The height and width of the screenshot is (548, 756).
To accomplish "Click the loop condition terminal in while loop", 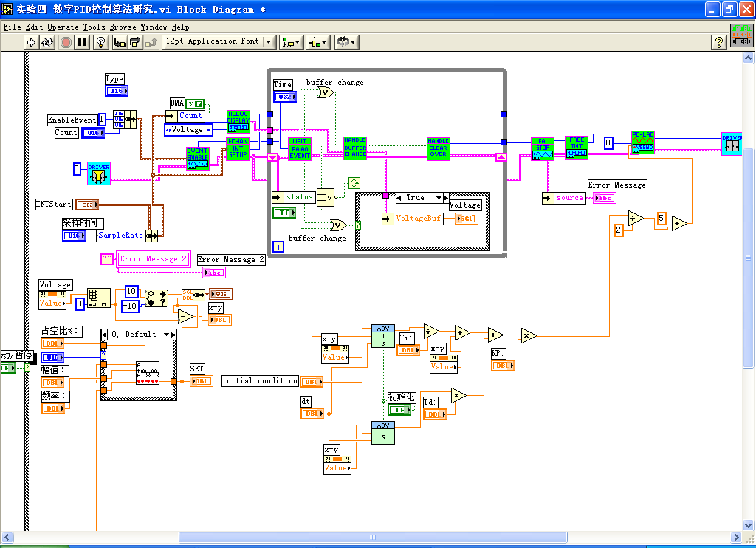I will coord(354,182).
